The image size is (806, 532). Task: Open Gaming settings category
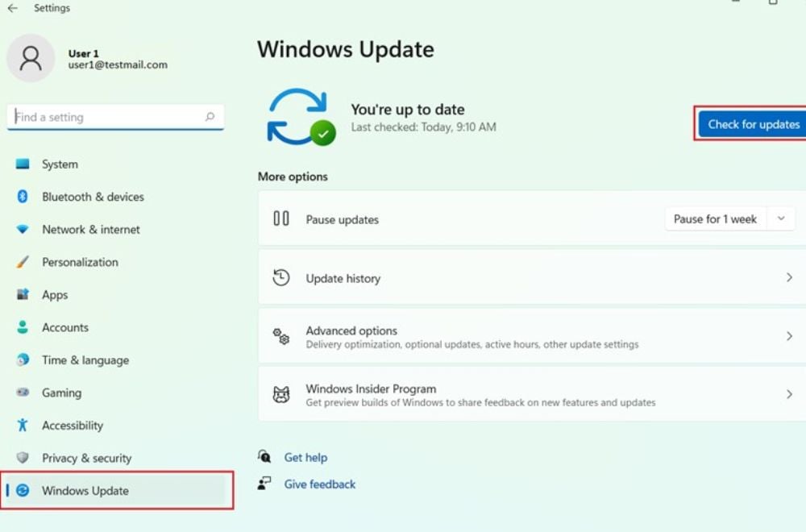pos(116,393)
